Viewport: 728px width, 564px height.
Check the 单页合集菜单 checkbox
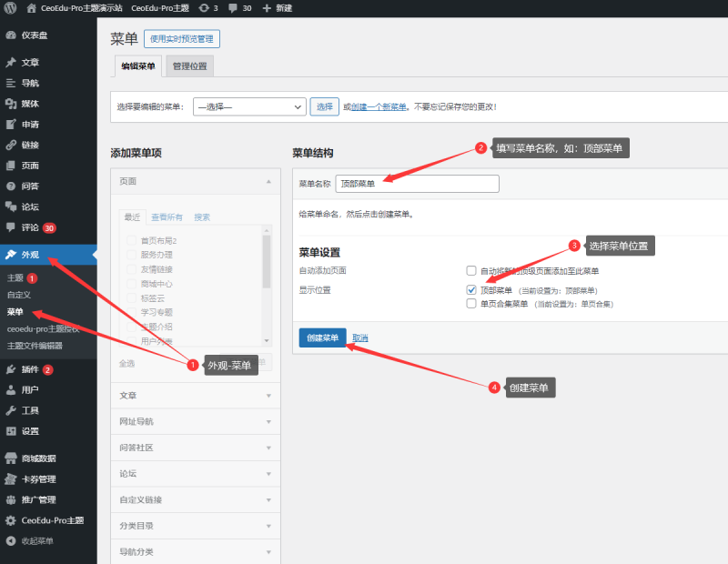pyautogui.click(x=471, y=304)
